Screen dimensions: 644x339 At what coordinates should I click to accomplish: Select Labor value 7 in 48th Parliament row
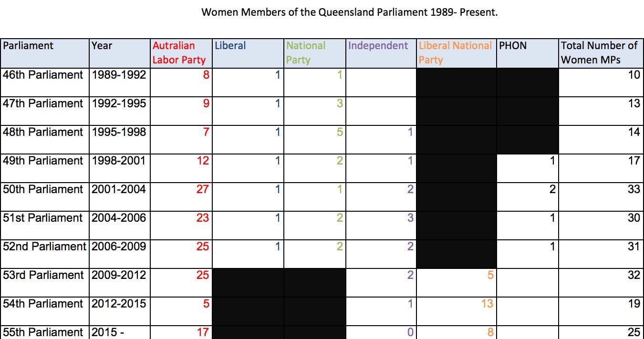point(206,132)
